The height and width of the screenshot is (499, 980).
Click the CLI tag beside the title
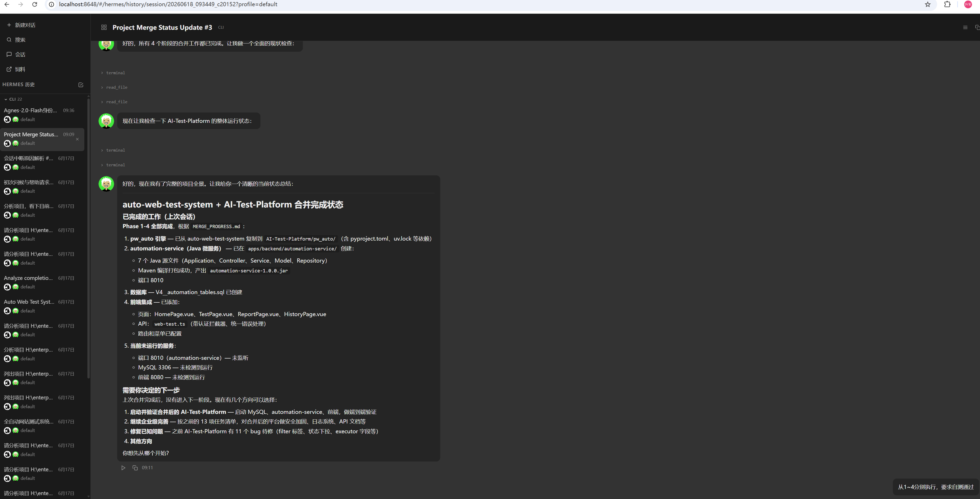(221, 27)
